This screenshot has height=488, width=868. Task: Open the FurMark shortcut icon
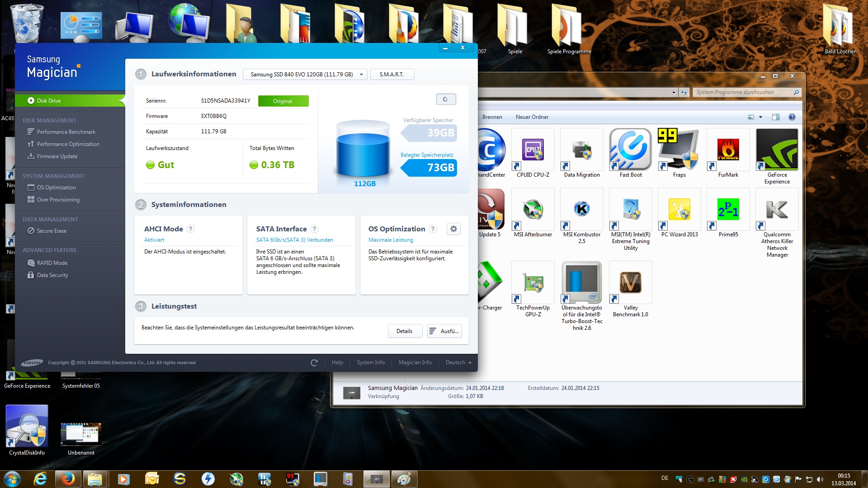pos(728,150)
